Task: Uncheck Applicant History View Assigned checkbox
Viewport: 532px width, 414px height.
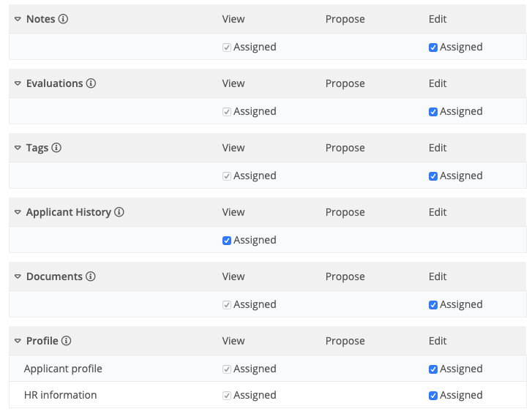Action: point(227,241)
